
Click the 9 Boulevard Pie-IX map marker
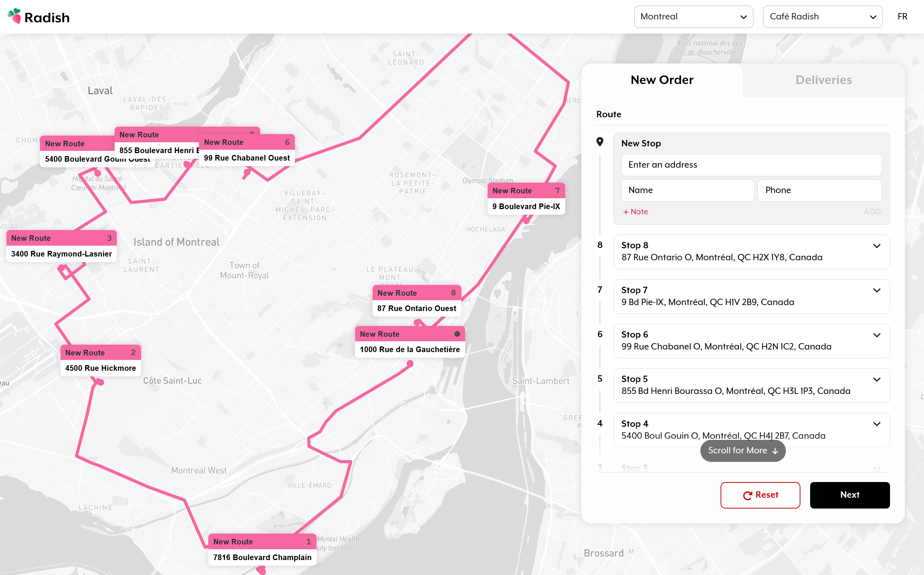click(x=526, y=199)
